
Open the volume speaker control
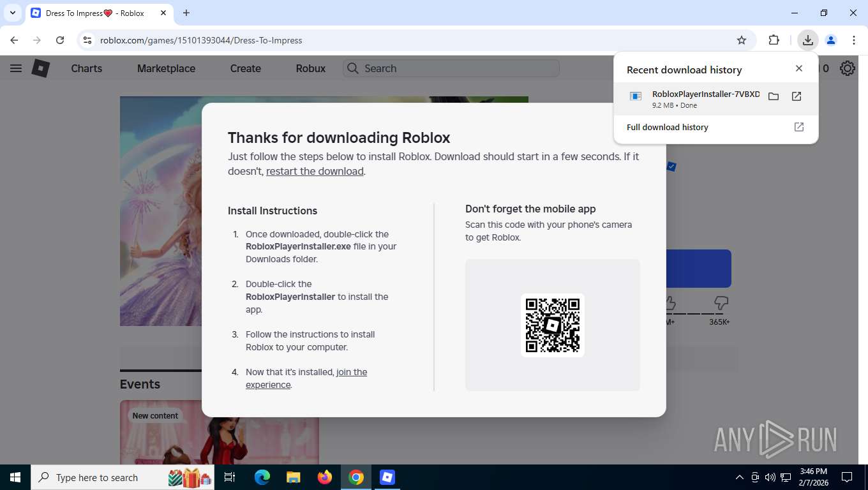tap(770, 477)
